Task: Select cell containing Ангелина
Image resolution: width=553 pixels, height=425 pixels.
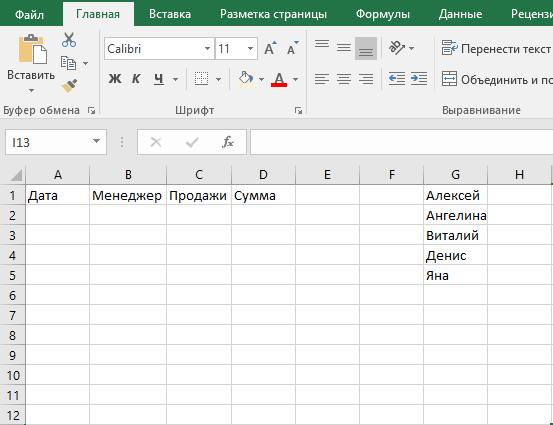Action: [x=455, y=215]
